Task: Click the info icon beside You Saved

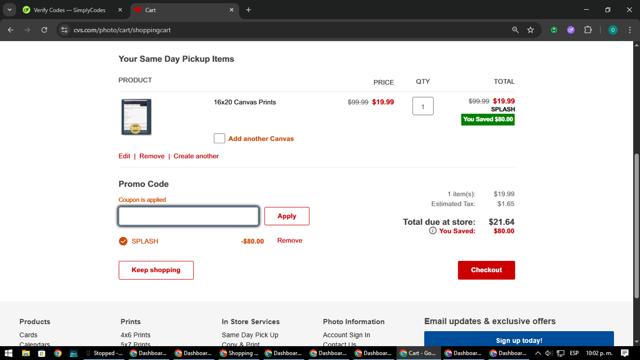Action: pyautogui.click(x=433, y=231)
